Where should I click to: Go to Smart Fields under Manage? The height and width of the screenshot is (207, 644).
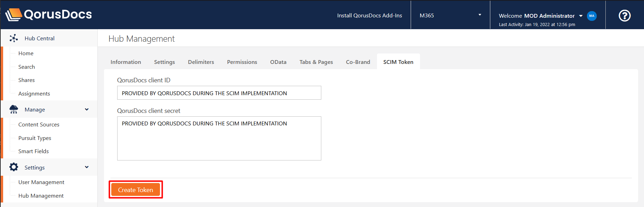coord(33,151)
